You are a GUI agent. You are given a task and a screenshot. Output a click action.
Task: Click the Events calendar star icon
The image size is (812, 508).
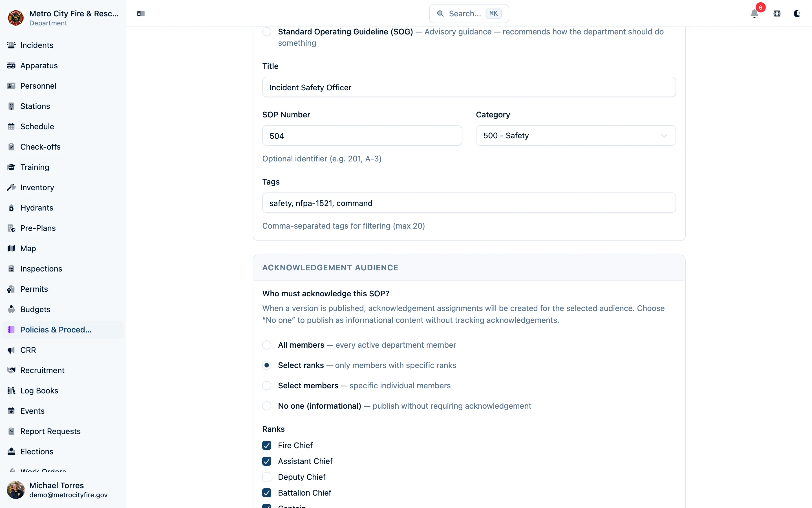coord(11,411)
